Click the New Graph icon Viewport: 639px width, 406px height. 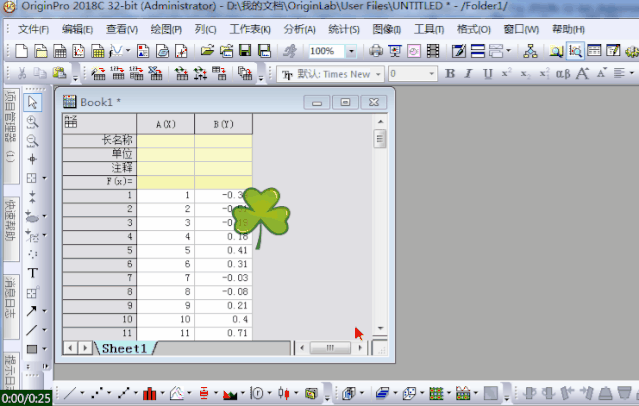(79, 51)
